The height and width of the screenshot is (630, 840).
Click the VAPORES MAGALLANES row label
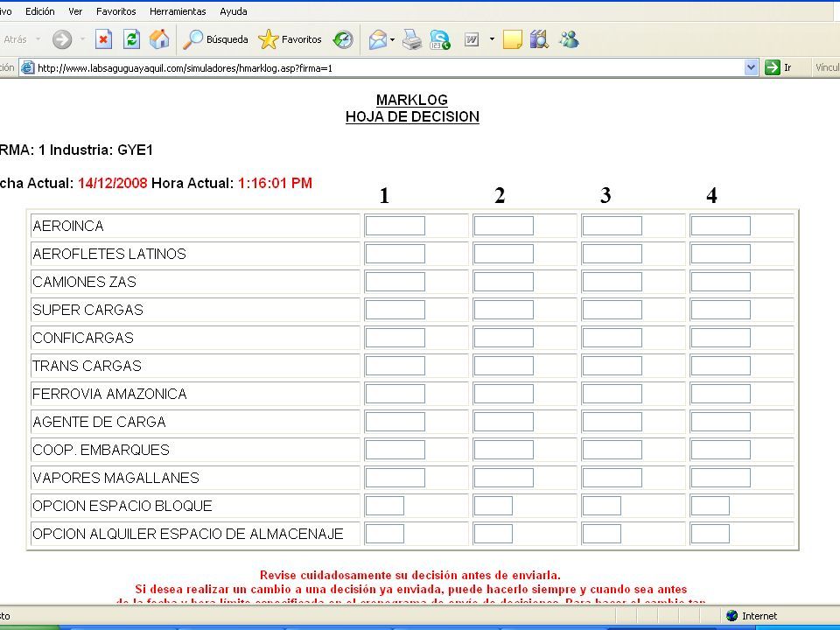115,478
